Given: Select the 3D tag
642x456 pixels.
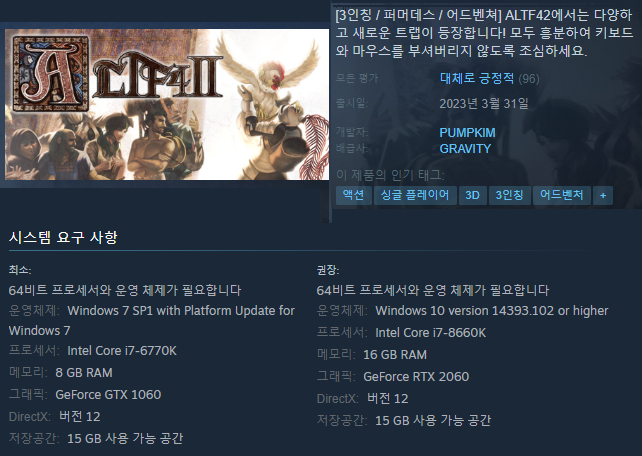Looking at the screenshot, I should 472,195.
